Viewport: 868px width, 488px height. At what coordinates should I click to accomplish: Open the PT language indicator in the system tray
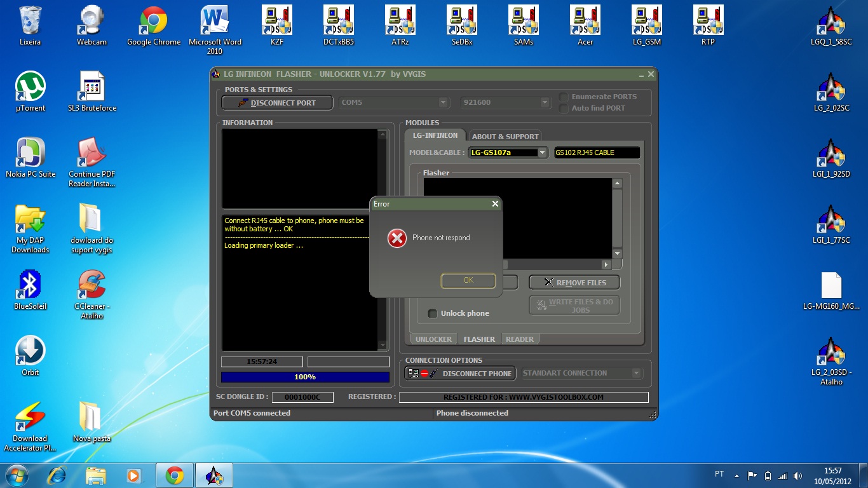point(719,474)
